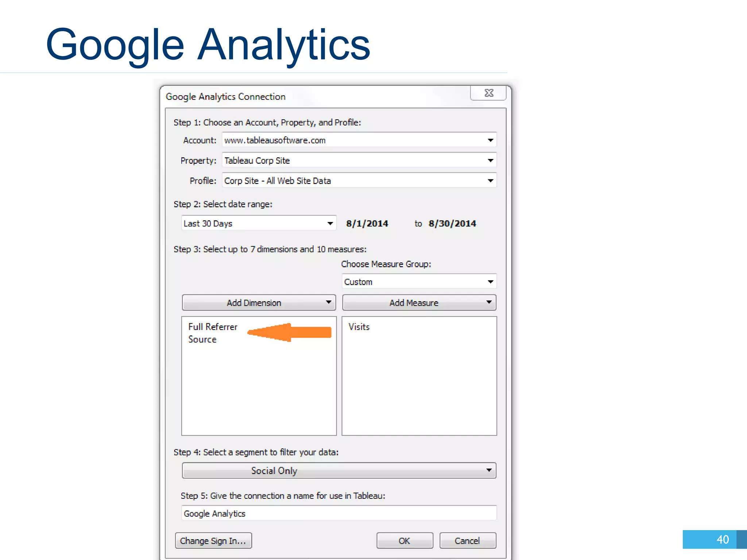Select Full Referrer in dimensions list

(213, 327)
